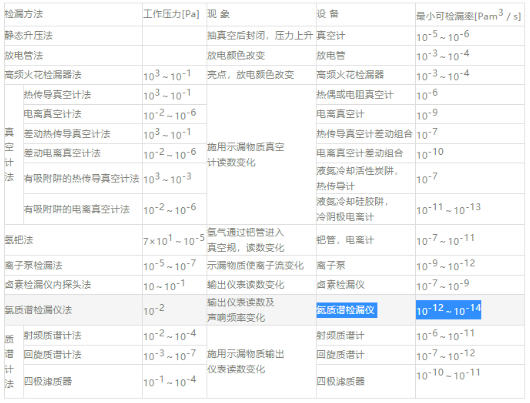Select the 离子泵检漏法 row label
530x403 pixels.
click(33, 265)
